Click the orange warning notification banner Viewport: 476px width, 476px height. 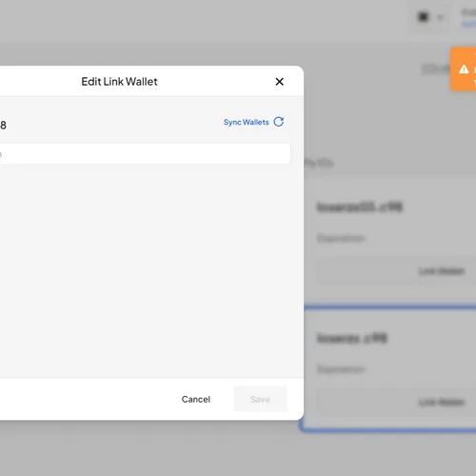pos(463,69)
